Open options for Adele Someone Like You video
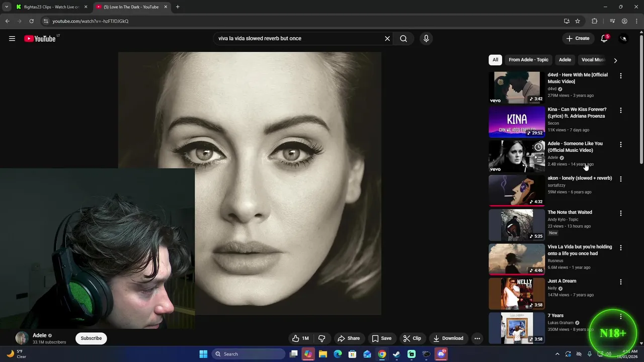 click(x=620, y=144)
